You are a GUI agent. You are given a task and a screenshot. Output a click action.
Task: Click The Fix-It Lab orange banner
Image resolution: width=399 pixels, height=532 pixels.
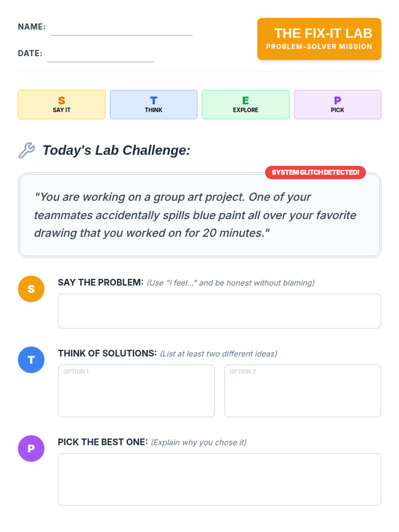319,39
